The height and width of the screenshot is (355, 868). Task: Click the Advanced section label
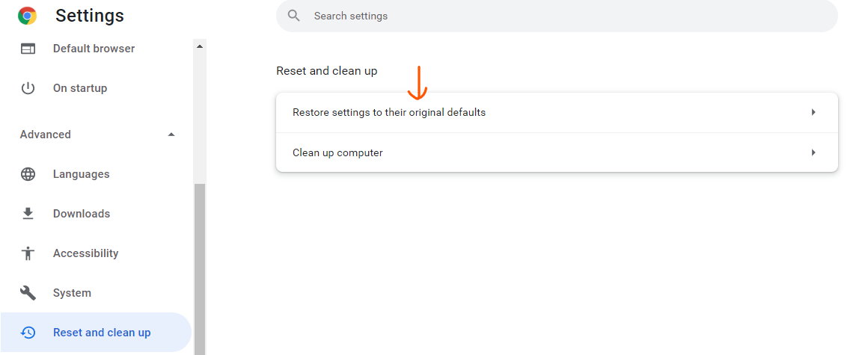46,135
